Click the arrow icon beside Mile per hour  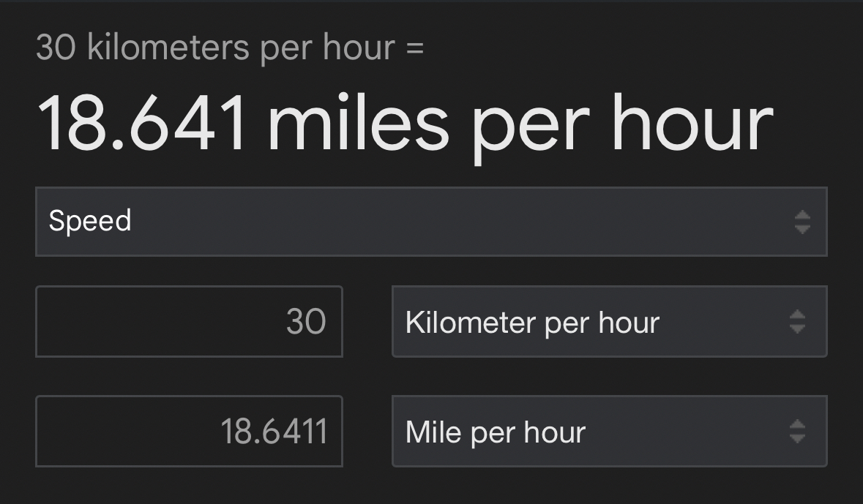point(797,432)
